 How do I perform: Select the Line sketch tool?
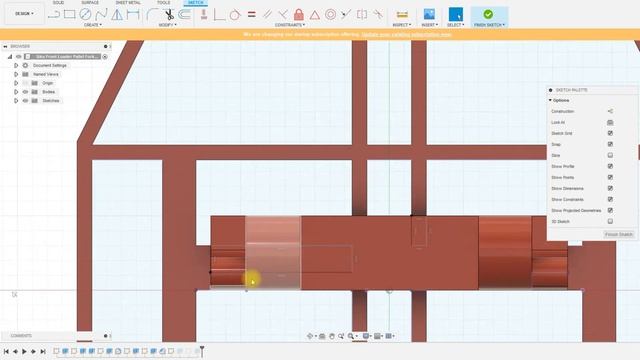[x=53, y=15]
